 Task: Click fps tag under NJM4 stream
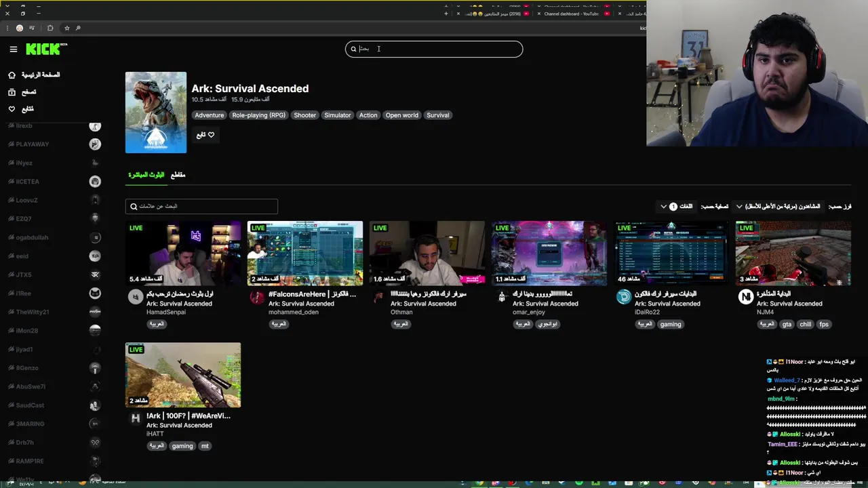824,324
